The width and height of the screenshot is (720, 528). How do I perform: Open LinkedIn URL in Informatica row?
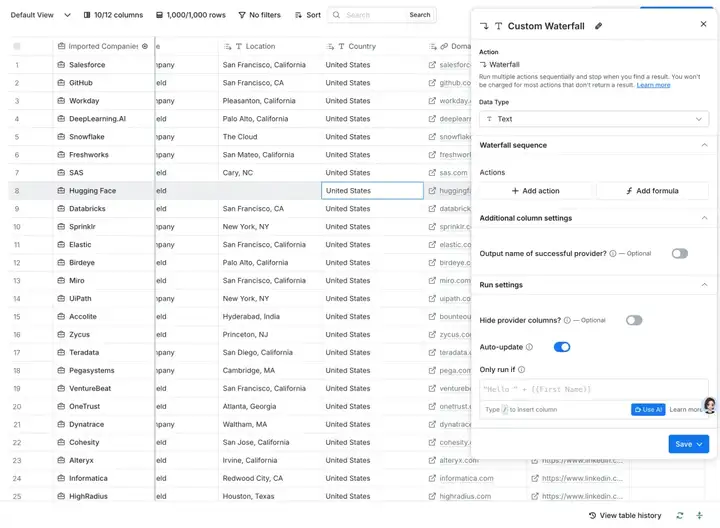pos(582,478)
